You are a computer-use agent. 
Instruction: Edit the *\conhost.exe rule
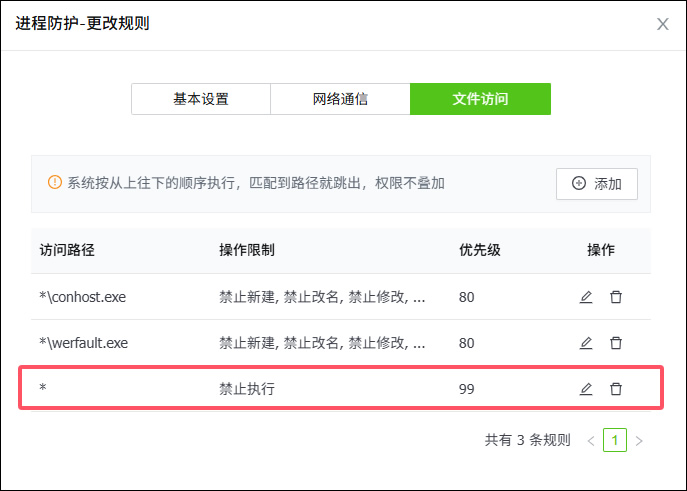[x=586, y=297]
